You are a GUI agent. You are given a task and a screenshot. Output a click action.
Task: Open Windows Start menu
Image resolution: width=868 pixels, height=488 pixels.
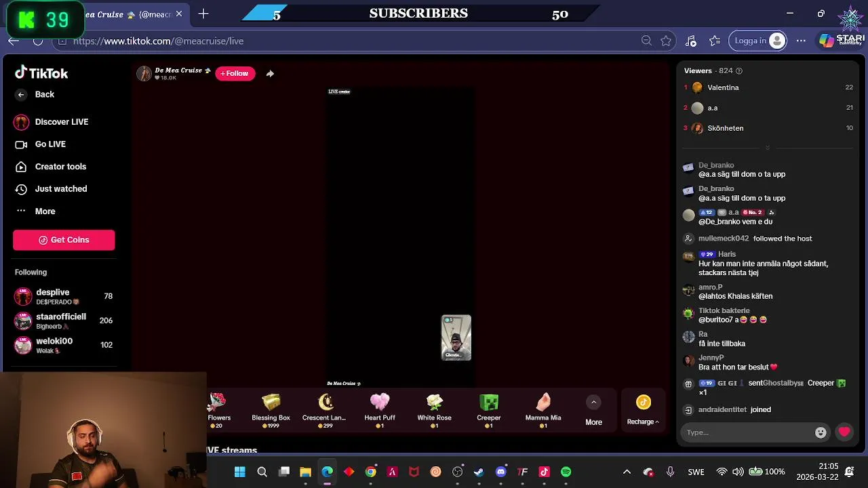pyautogui.click(x=240, y=472)
